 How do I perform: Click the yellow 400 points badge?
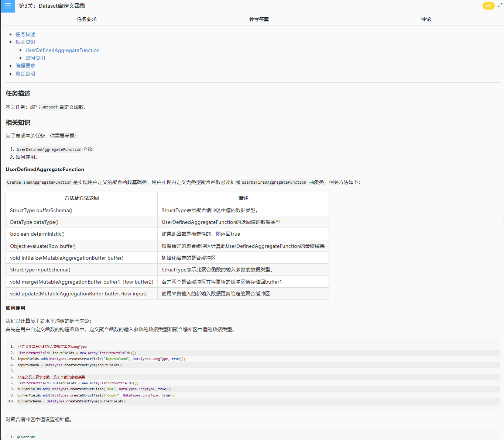[488, 6]
